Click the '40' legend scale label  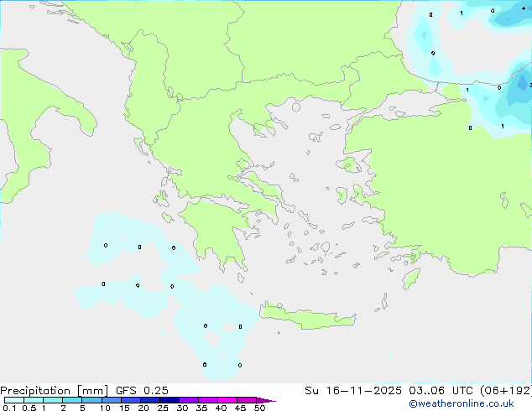221,408
